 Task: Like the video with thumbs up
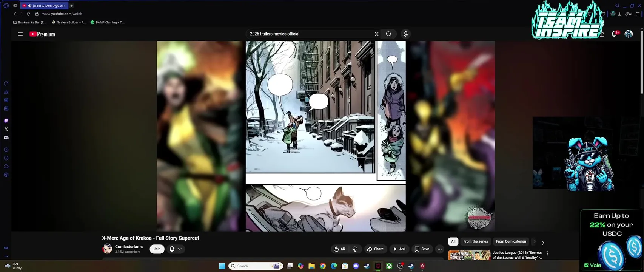[339, 249]
